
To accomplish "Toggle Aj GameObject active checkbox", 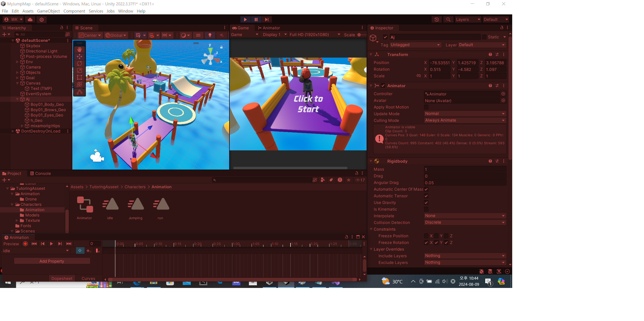I will [x=385, y=37].
